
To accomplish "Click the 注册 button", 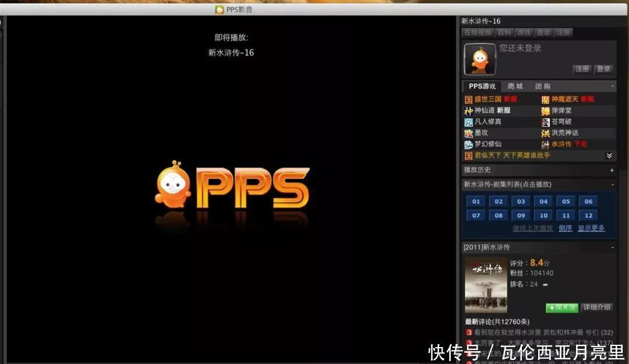I will tap(582, 69).
